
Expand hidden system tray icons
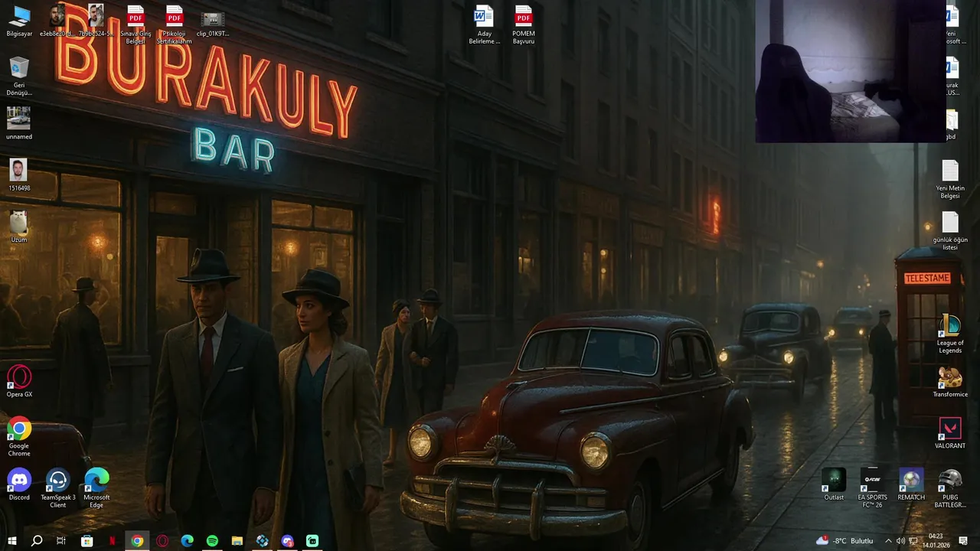pyautogui.click(x=888, y=541)
